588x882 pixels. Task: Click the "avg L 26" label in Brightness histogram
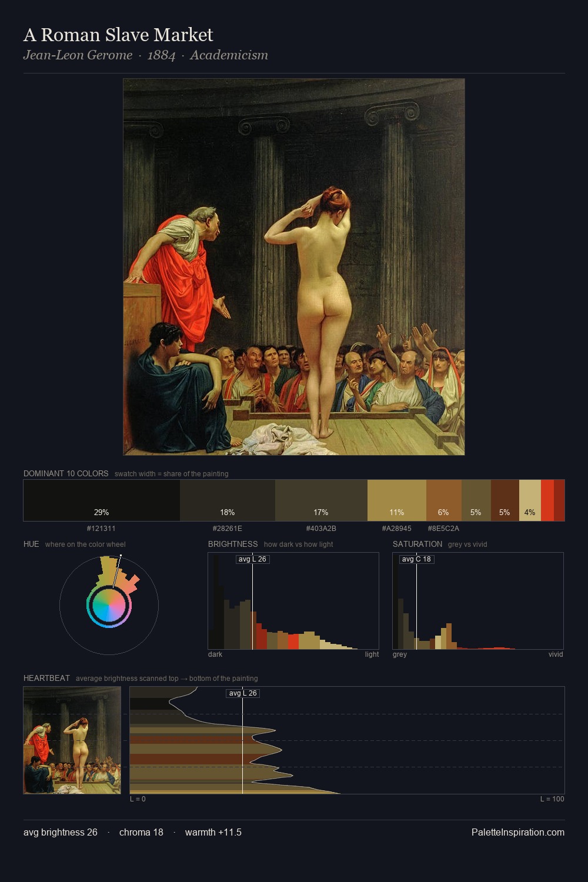click(x=252, y=559)
